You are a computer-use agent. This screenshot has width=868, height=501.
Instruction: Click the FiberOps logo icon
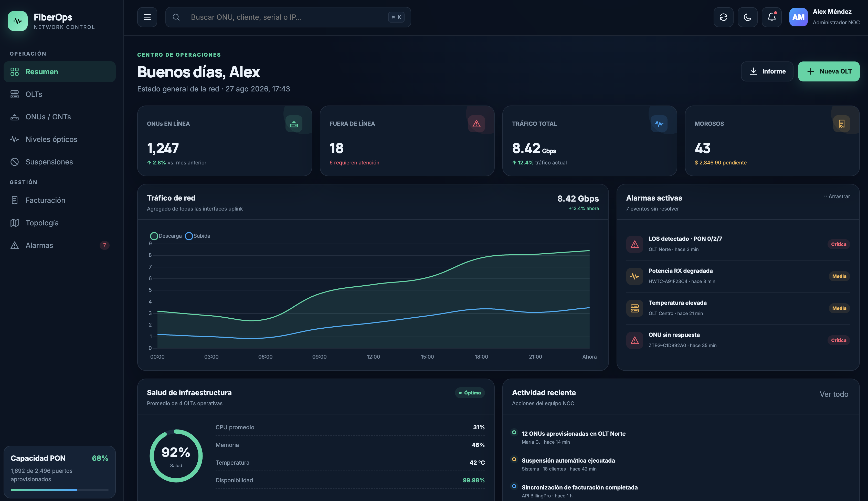coord(17,21)
